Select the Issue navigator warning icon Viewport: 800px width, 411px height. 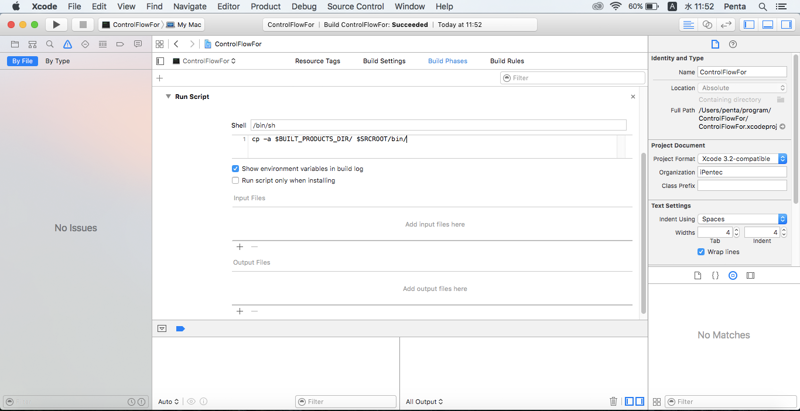coord(67,44)
